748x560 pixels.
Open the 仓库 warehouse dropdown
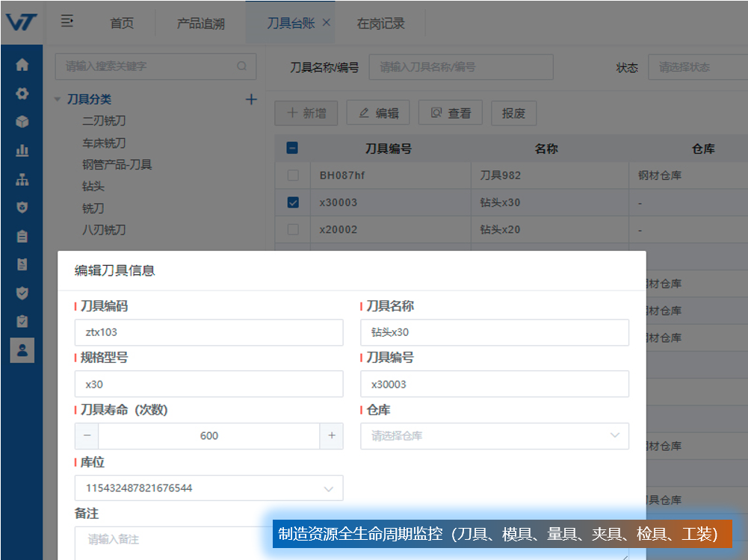494,436
